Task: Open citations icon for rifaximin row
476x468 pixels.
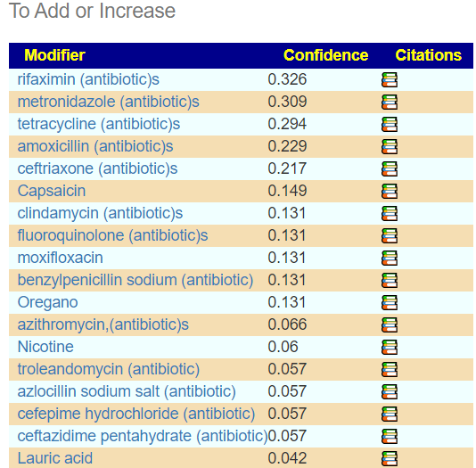Action: tap(390, 80)
